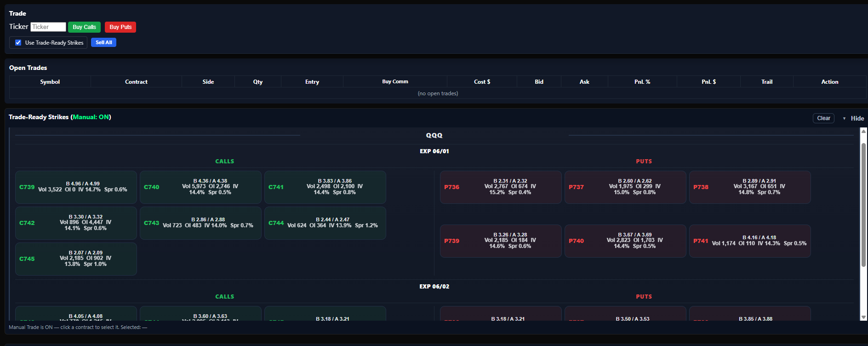Click the Buy Puts button
The image size is (868, 346).
click(120, 27)
